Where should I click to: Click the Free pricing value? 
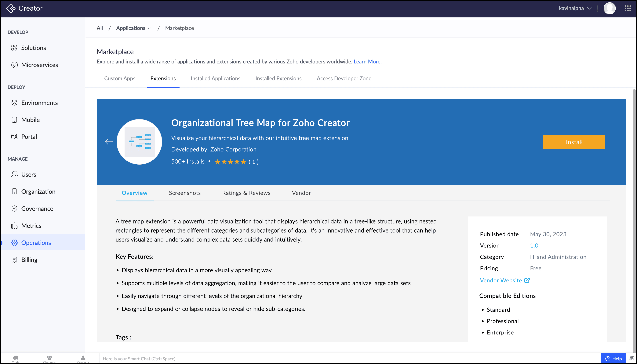click(536, 268)
